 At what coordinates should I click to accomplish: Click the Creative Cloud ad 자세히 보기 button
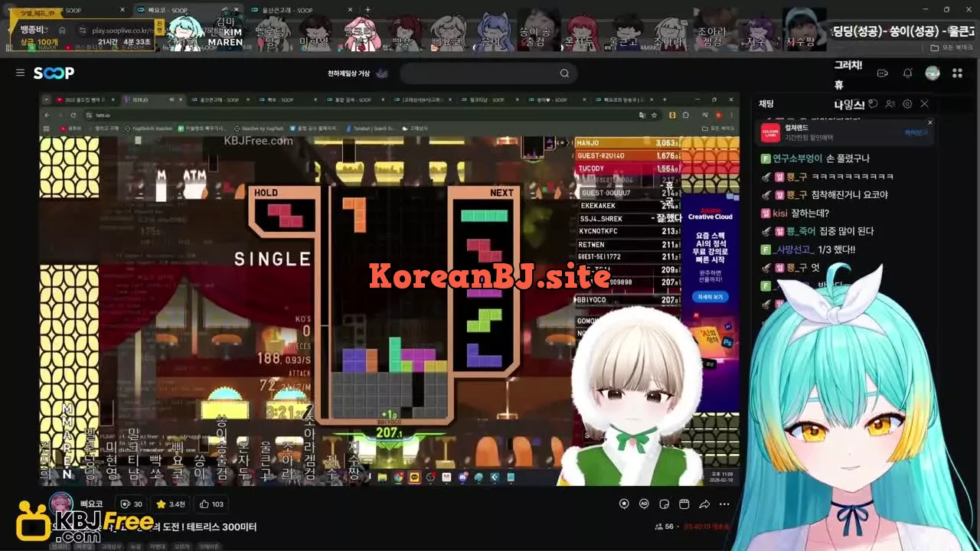coord(710,297)
